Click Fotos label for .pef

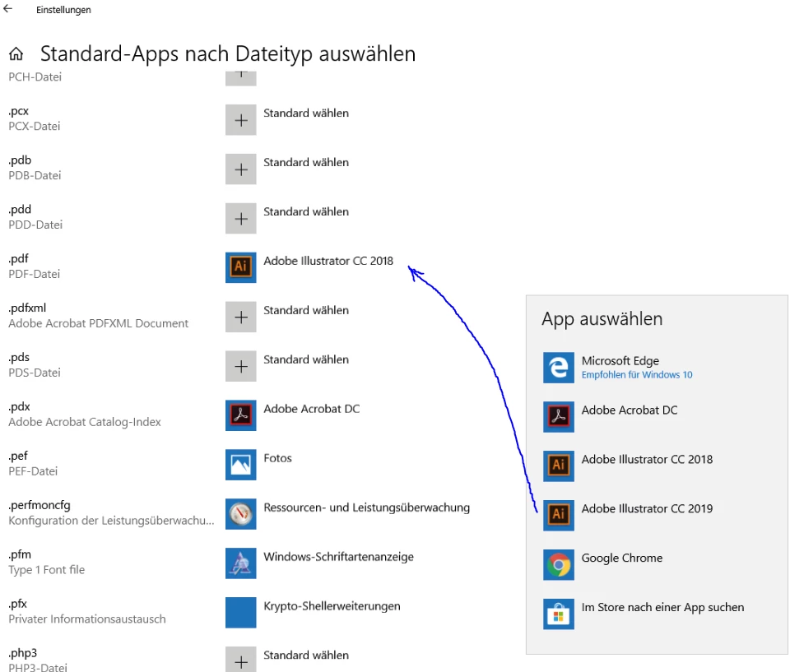[277, 458]
